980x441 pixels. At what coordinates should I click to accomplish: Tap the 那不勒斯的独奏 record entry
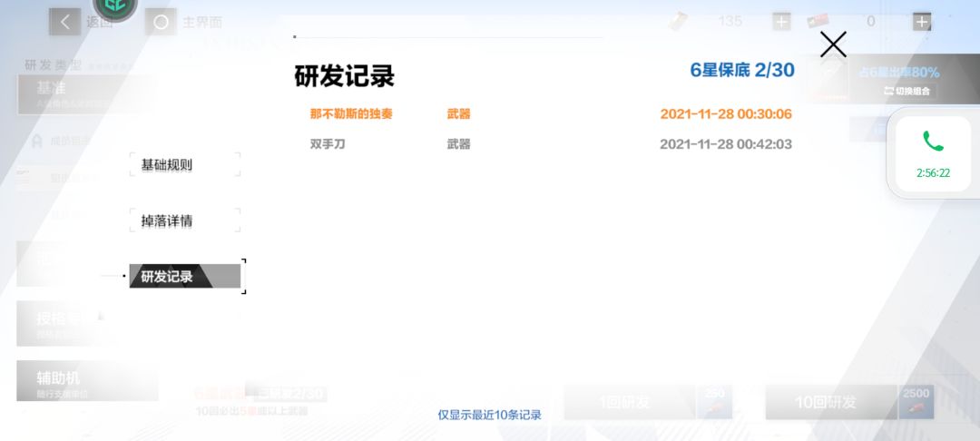[551, 114]
